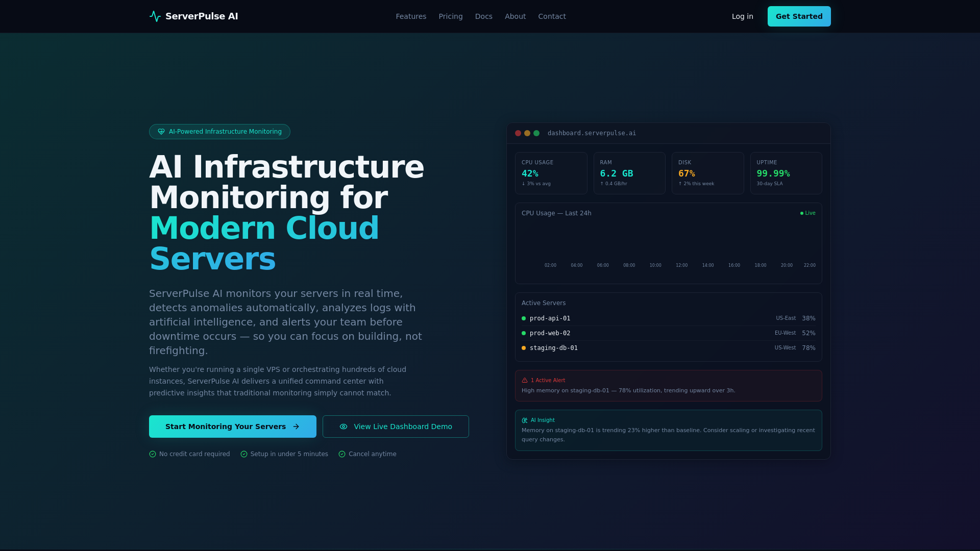Click the '0.4 GB/hr' RAM trend text
The image size is (980, 551).
(x=614, y=184)
